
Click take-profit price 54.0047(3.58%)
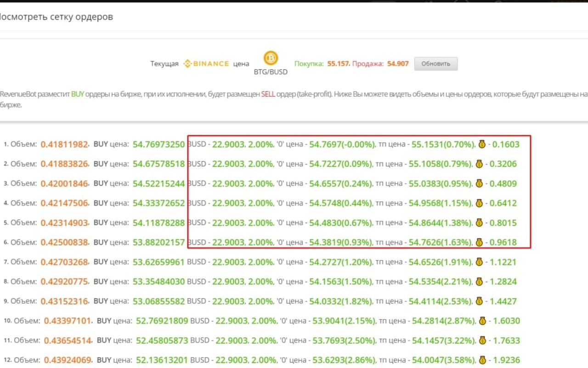click(x=444, y=360)
